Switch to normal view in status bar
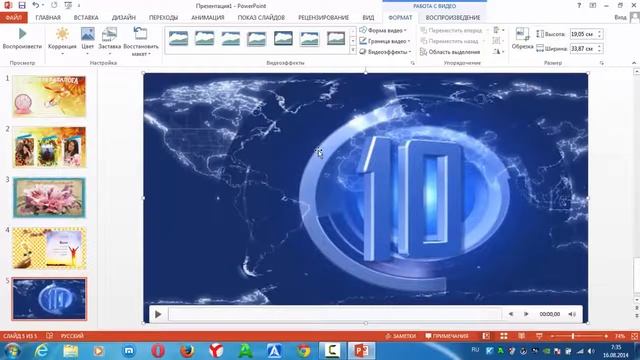 [x=486, y=336]
